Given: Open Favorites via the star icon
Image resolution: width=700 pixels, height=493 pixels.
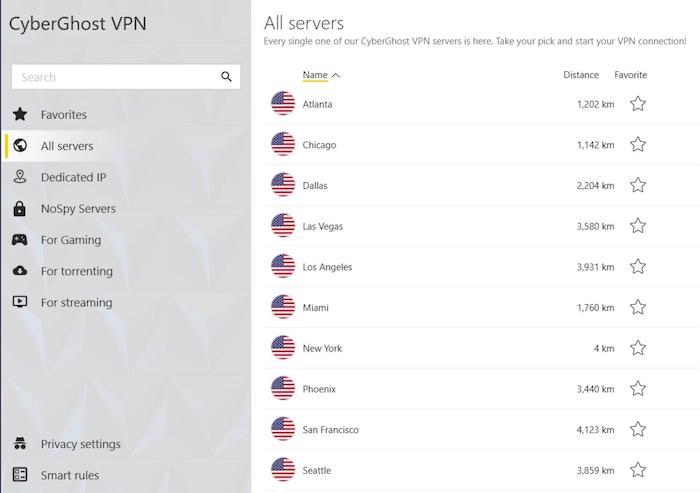Looking at the screenshot, I should click(20, 114).
